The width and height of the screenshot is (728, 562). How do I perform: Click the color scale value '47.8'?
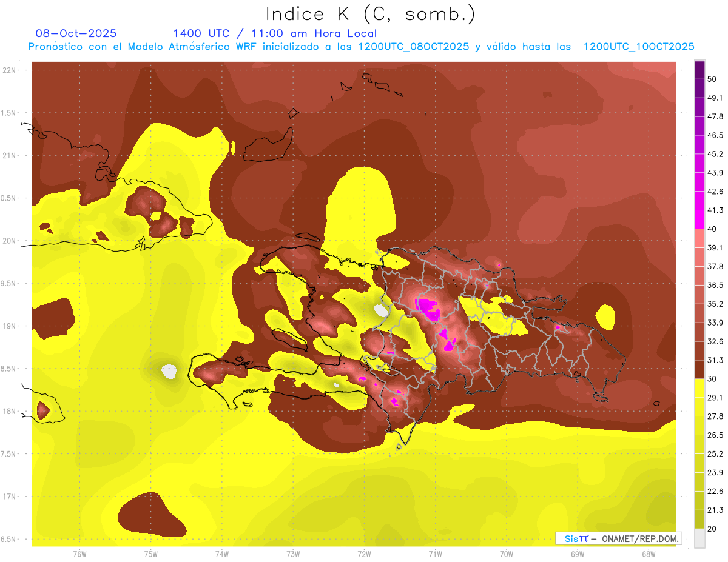point(715,116)
